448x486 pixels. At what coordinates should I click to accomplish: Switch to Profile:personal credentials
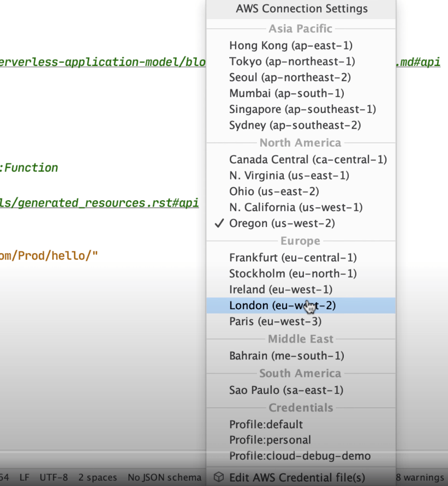point(270,440)
